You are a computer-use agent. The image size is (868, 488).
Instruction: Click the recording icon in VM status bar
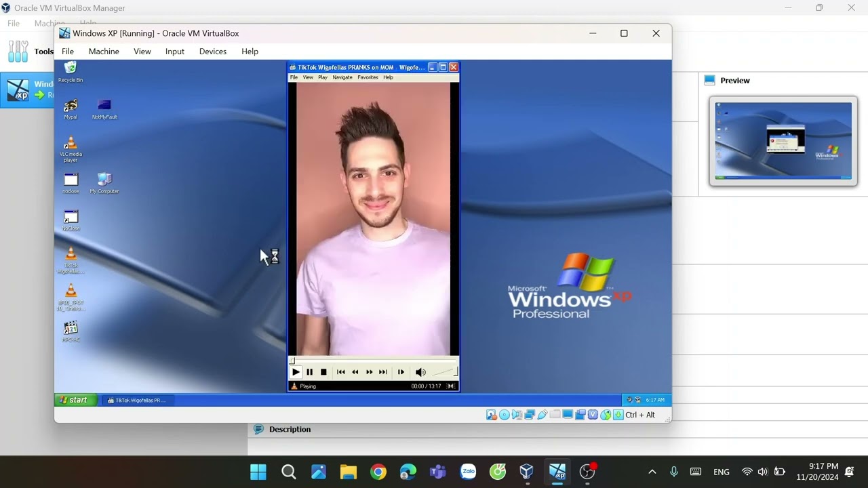(580, 415)
